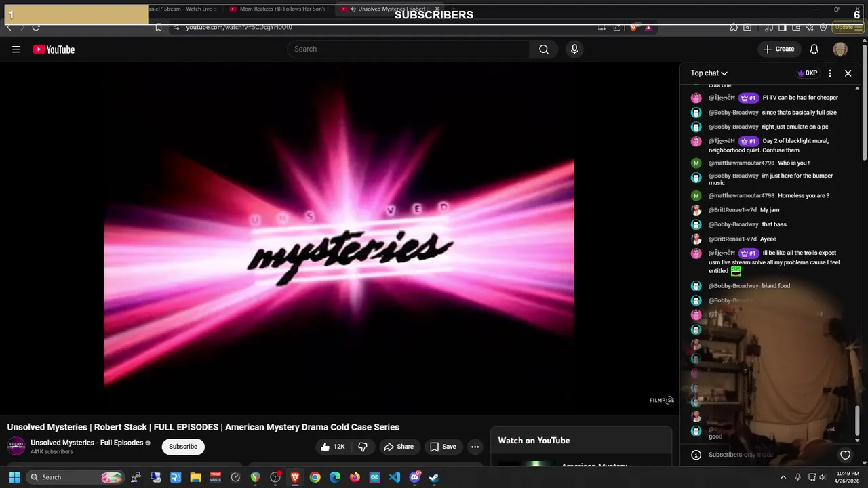Focus the YouTube search field
Image resolution: width=868 pixels, height=488 pixels.
click(408, 49)
